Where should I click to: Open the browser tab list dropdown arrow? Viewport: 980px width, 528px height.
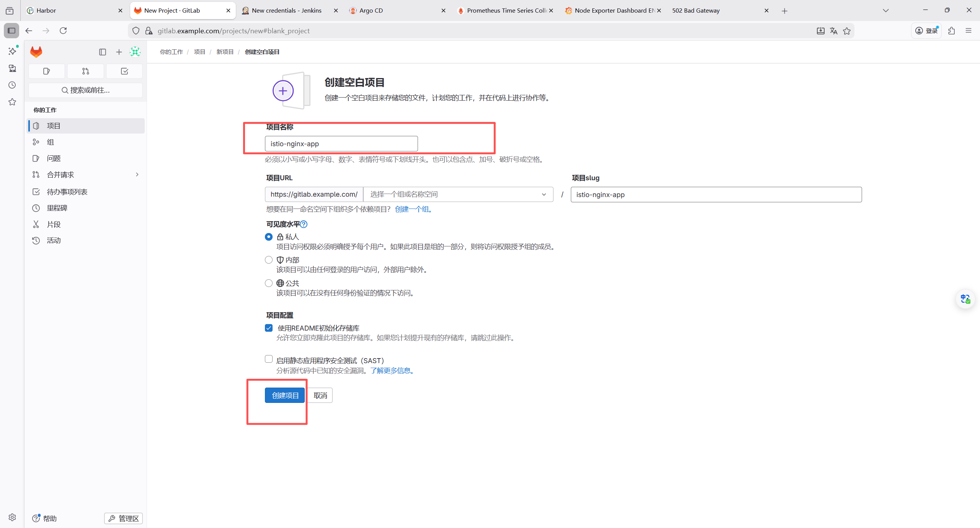(x=885, y=11)
